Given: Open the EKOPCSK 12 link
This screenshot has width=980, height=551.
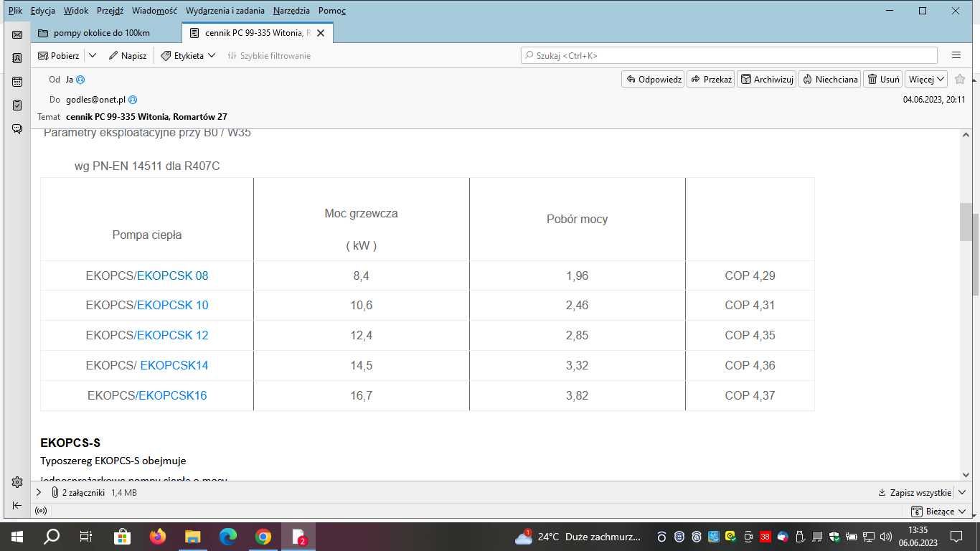Looking at the screenshot, I should [x=172, y=335].
